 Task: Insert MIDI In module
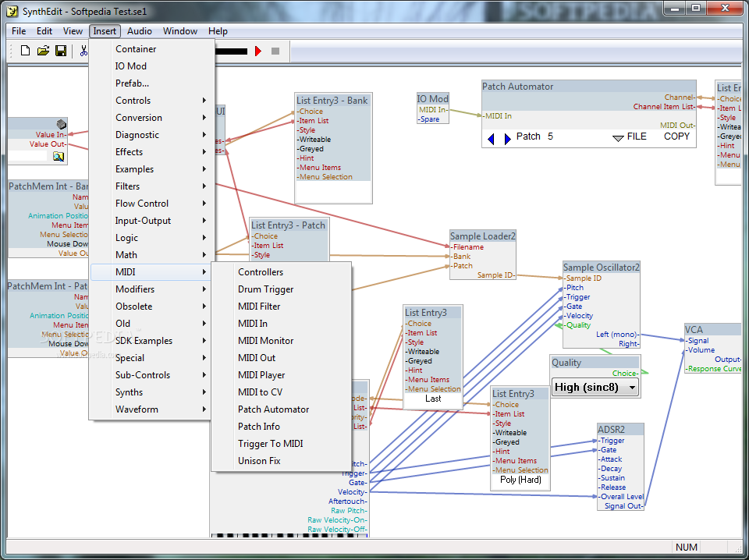[282, 324]
